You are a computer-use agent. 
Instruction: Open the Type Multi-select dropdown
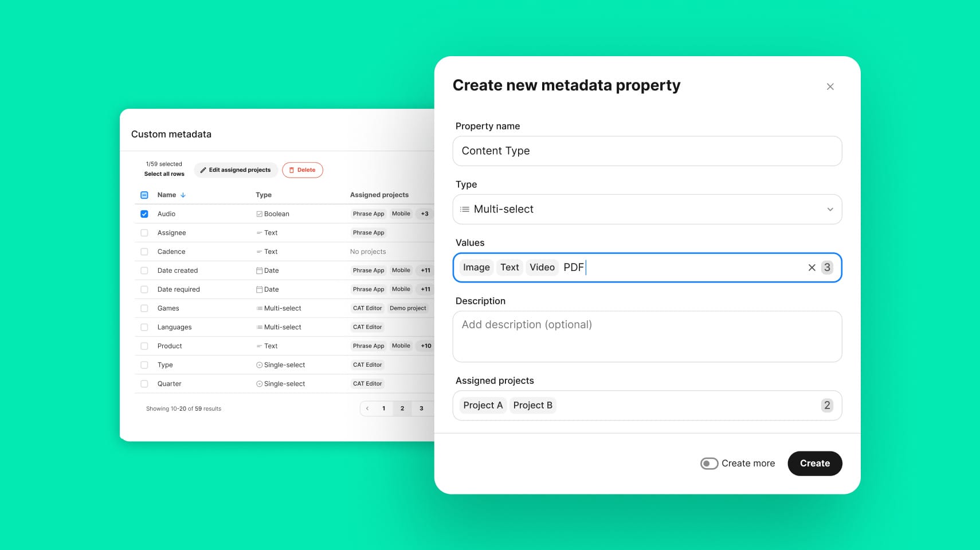pyautogui.click(x=647, y=209)
